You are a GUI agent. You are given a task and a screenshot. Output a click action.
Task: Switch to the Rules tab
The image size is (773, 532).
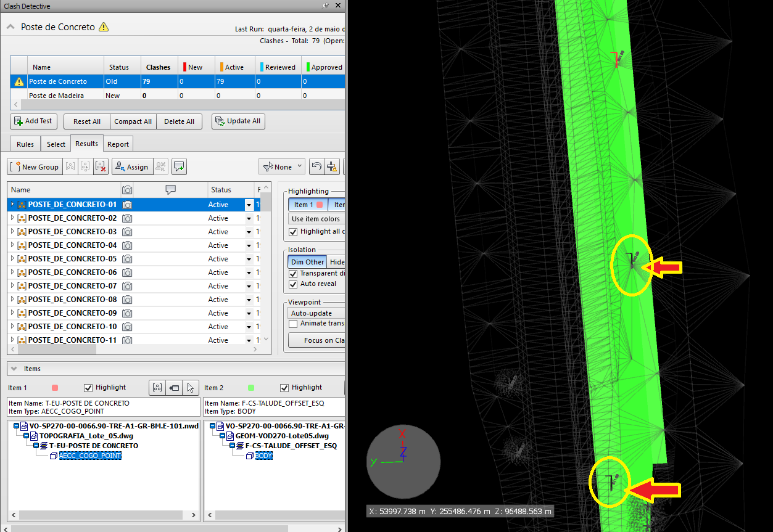[25, 144]
